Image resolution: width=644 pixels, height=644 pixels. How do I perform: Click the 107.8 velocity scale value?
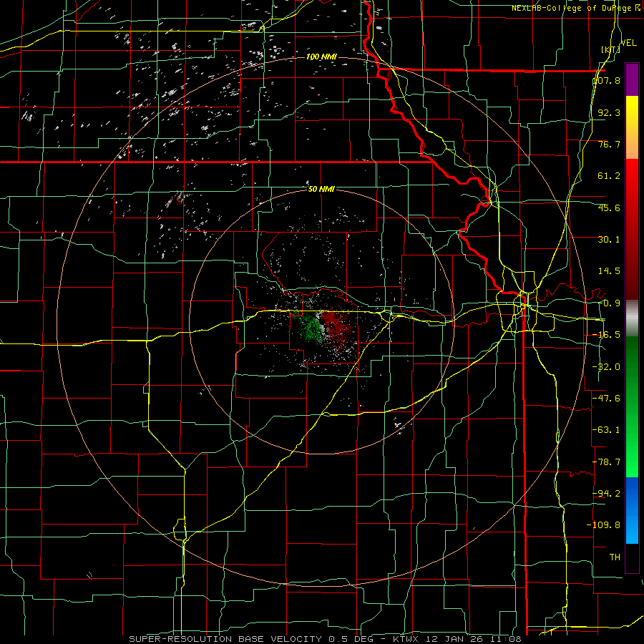(607, 80)
